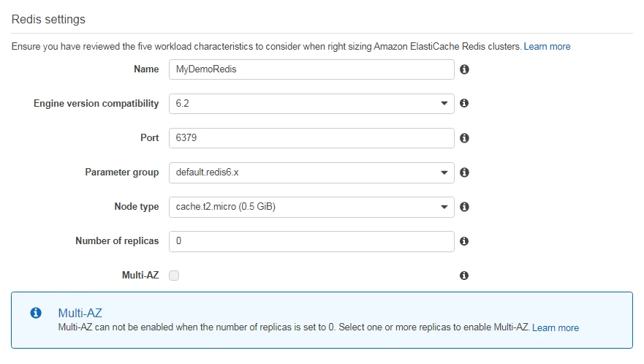Click the info icon next to Port
644x364 pixels.
pyautogui.click(x=464, y=138)
